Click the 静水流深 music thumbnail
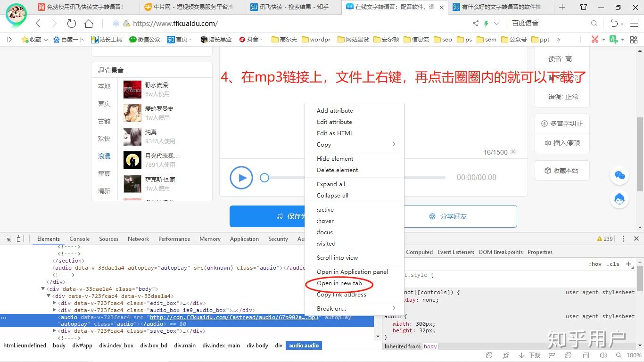644x362 pixels. pyautogui.click(x=132, y=89)
